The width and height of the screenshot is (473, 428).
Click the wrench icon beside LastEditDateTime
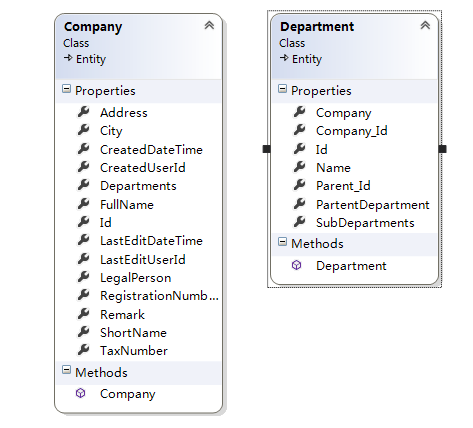(x=83, y=240)
